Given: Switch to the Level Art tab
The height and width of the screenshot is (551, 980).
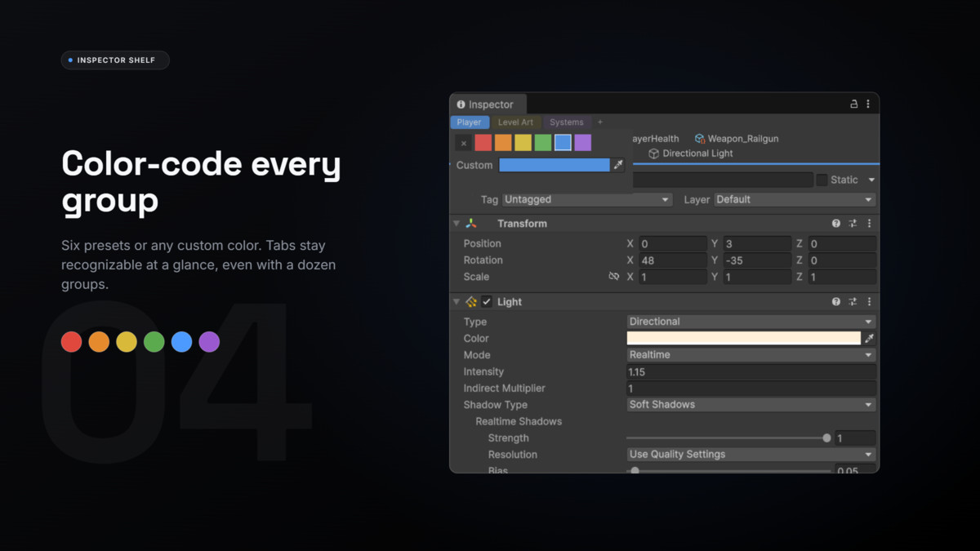Looking at the screenshot, I should pos(515,122).
